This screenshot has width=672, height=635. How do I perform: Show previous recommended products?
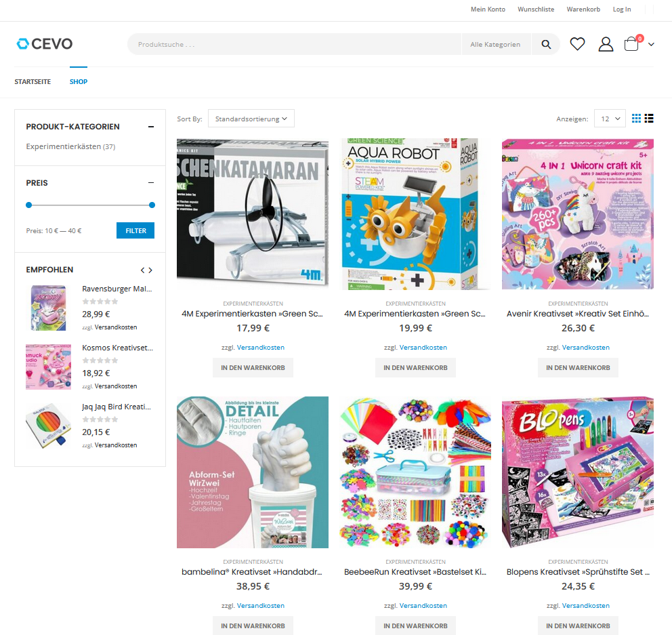(143, 270)
